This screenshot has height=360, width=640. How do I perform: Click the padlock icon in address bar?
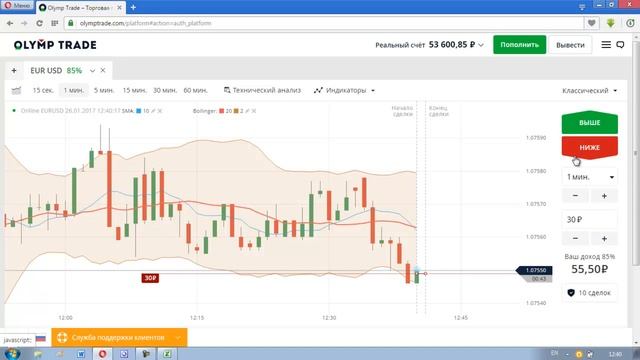[71, 23]
